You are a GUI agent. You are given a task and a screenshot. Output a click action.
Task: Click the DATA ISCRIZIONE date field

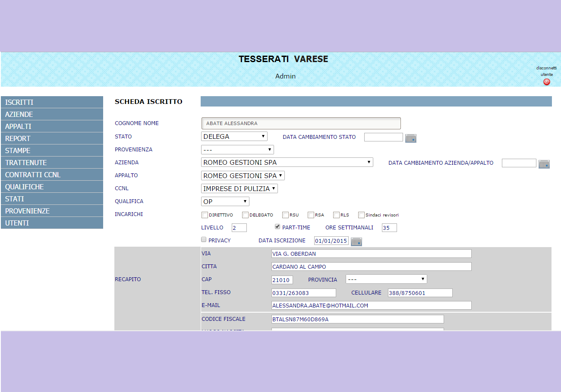tap(331, 241)
